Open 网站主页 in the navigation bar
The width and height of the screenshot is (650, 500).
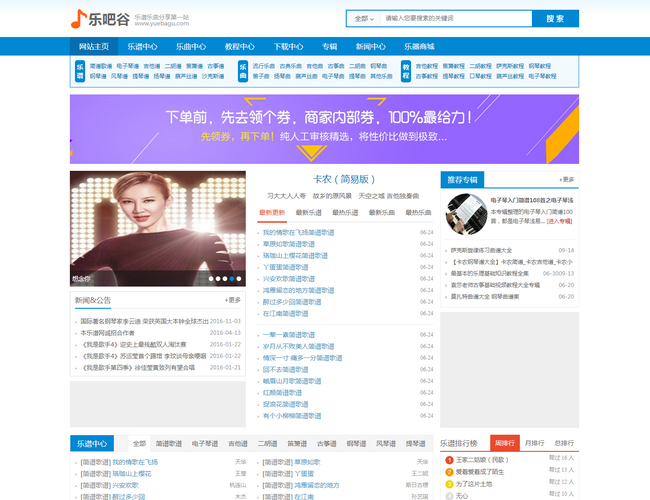tap(94, 46)
